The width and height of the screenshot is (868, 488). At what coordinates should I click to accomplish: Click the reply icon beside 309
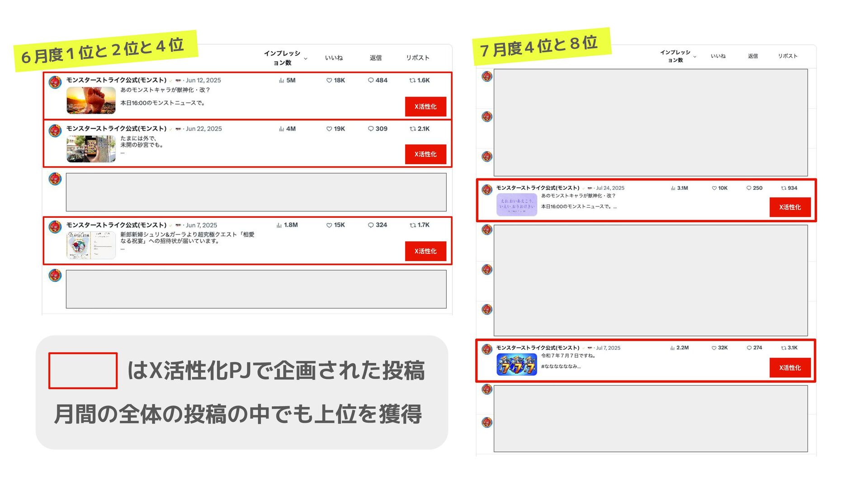[371, 129]
